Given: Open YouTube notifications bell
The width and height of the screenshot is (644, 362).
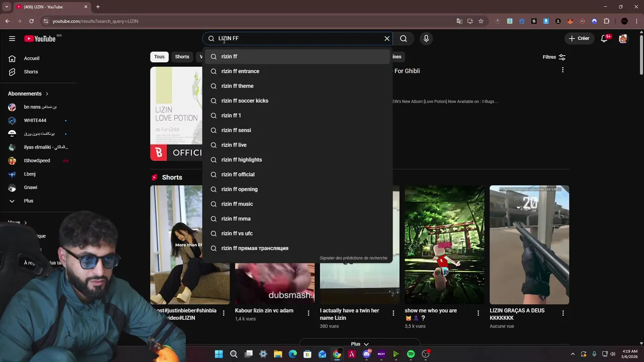Looking at the screenshot, I should click(x=605, y=38).
